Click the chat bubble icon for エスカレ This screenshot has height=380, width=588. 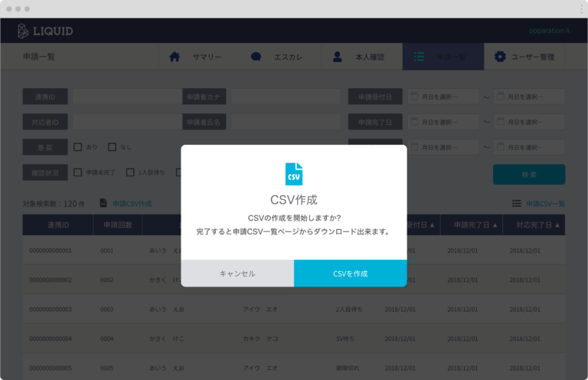(256, 57)
